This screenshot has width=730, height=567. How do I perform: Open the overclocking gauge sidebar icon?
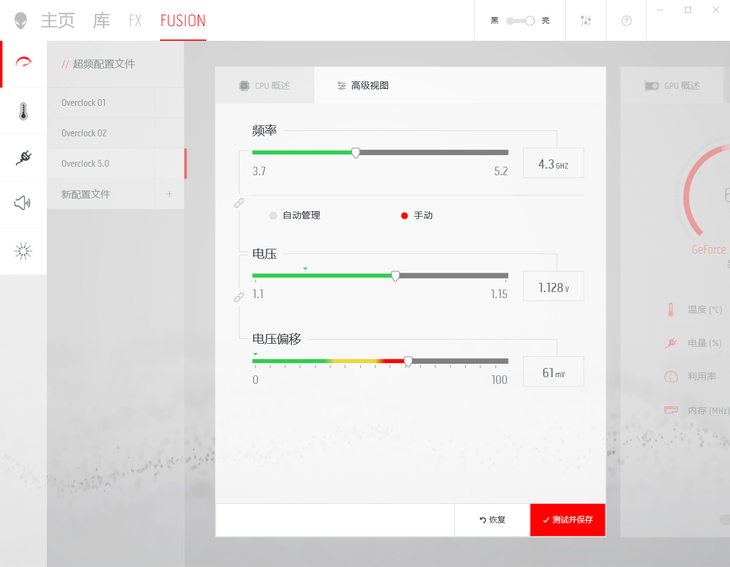tap(23, 65)
